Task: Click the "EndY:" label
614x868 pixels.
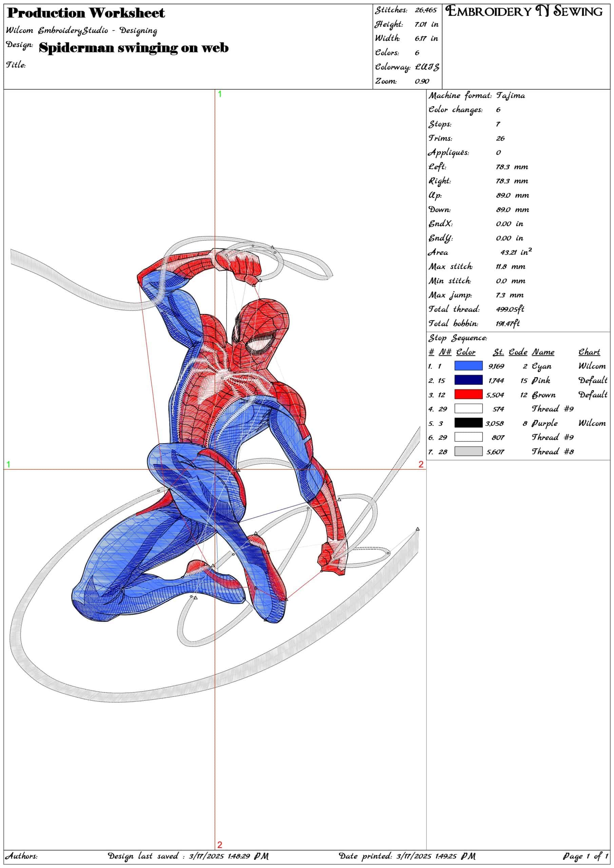Action: (440, 238)
